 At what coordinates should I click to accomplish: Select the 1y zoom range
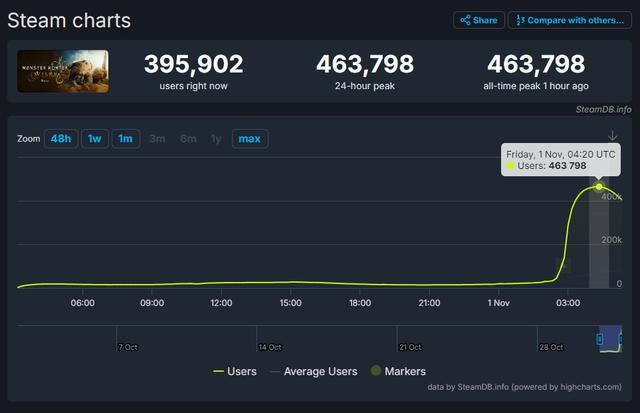[216, 139]
